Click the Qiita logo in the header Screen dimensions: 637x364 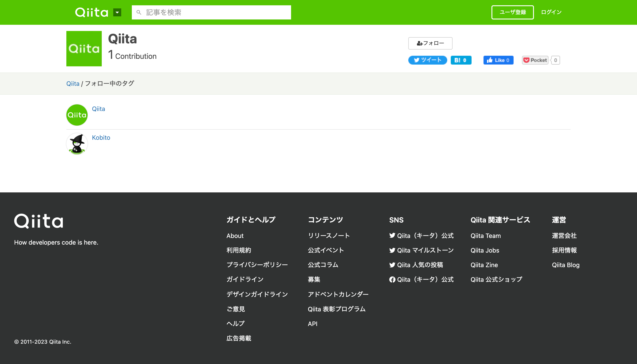[x=92, y=12]
